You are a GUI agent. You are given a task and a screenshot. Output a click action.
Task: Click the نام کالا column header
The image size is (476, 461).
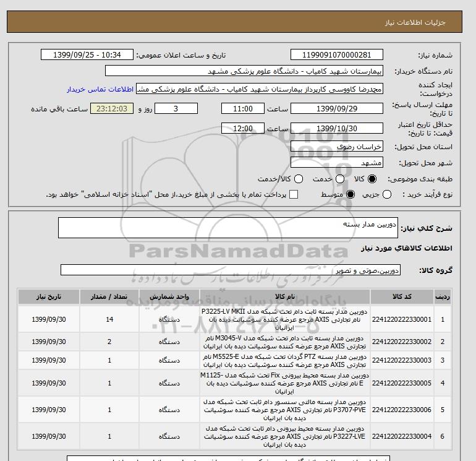(285, 296)
